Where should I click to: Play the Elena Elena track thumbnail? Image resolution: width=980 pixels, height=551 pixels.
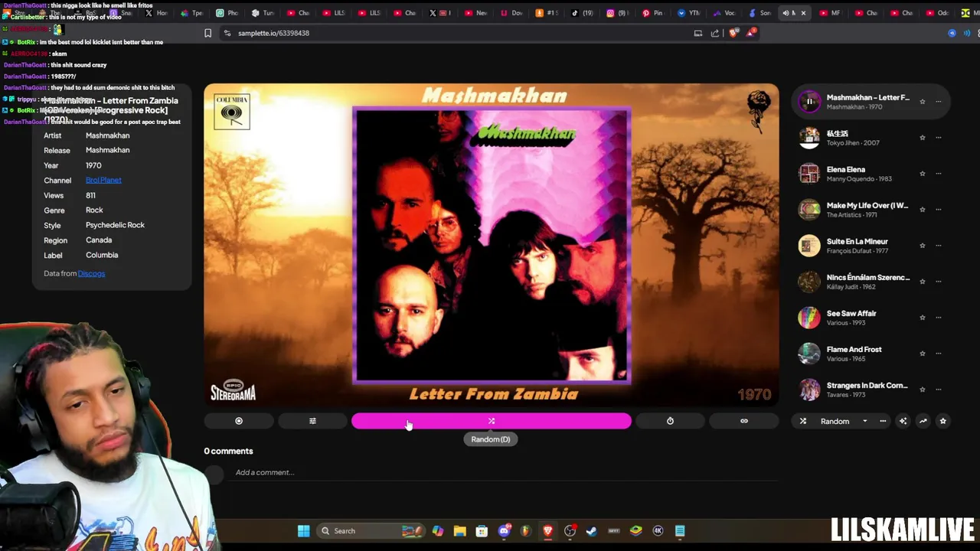click(809, 173)
